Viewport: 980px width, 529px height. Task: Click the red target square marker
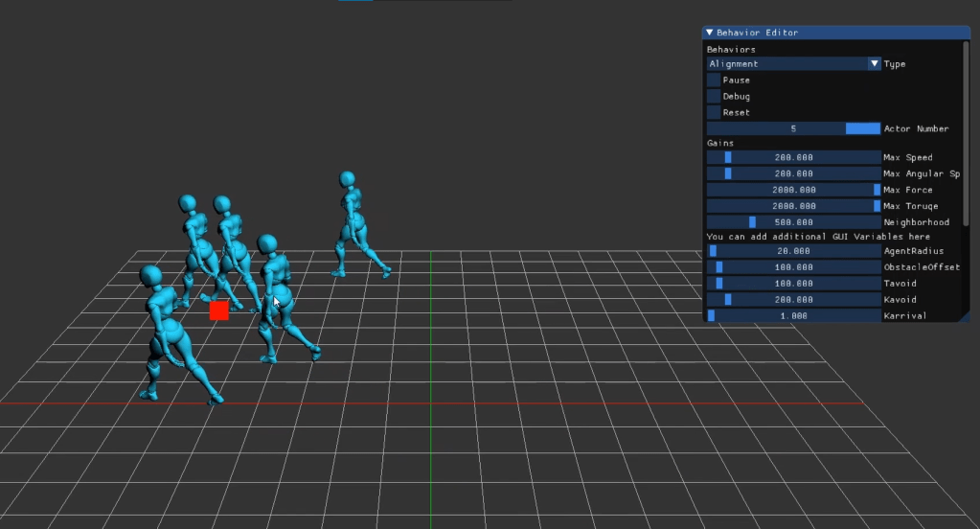tap(219, 310)
